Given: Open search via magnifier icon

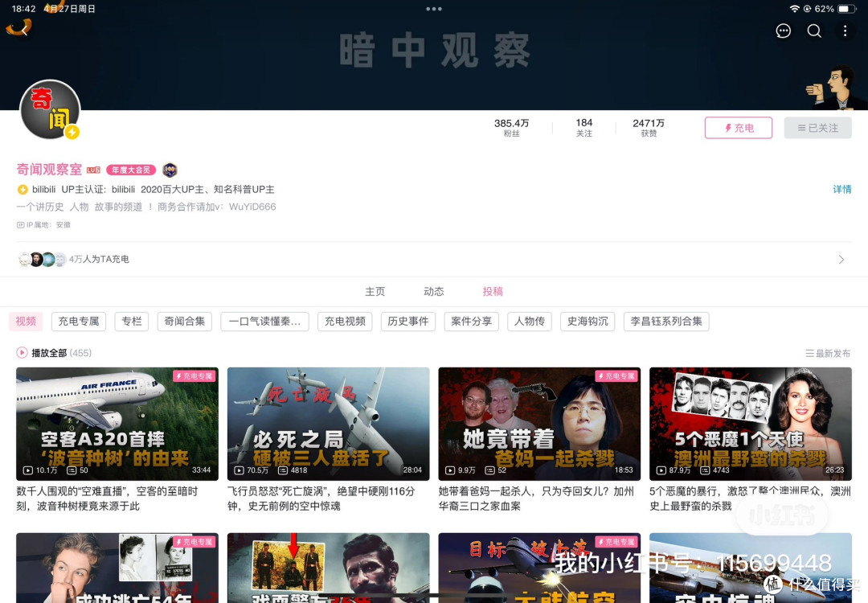Looking at the screenshot, I should [813, 31].
